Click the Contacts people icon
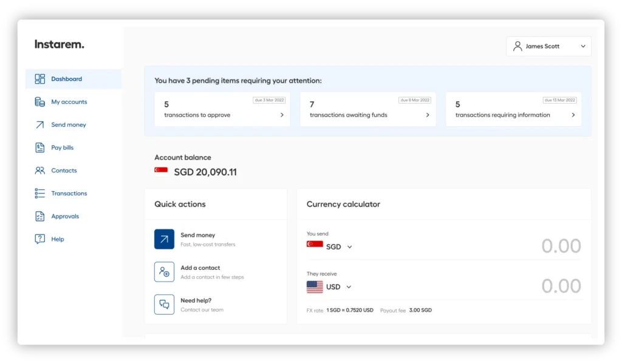 tap(39, 170)
